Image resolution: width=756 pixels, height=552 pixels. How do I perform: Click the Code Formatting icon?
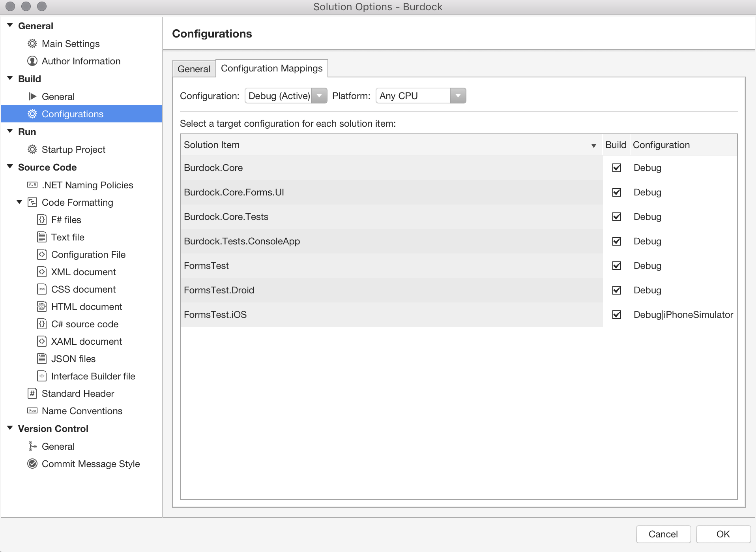[32, 202]
